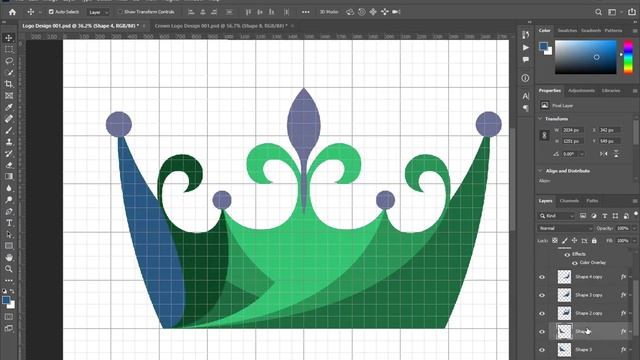Open the Search magnifier in options bar
Image resolution: width=640 pixels, height=360 pixels.
598,12
